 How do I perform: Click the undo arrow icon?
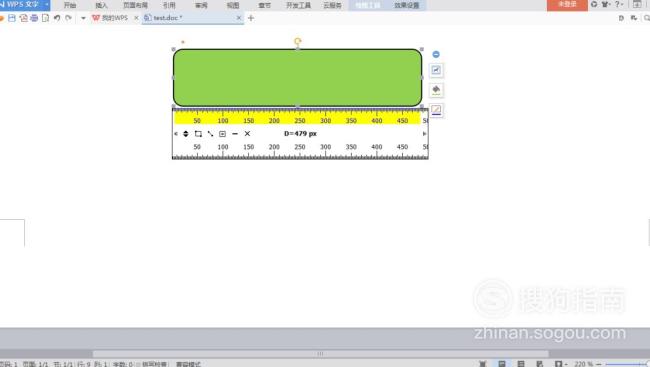point(57,18)
